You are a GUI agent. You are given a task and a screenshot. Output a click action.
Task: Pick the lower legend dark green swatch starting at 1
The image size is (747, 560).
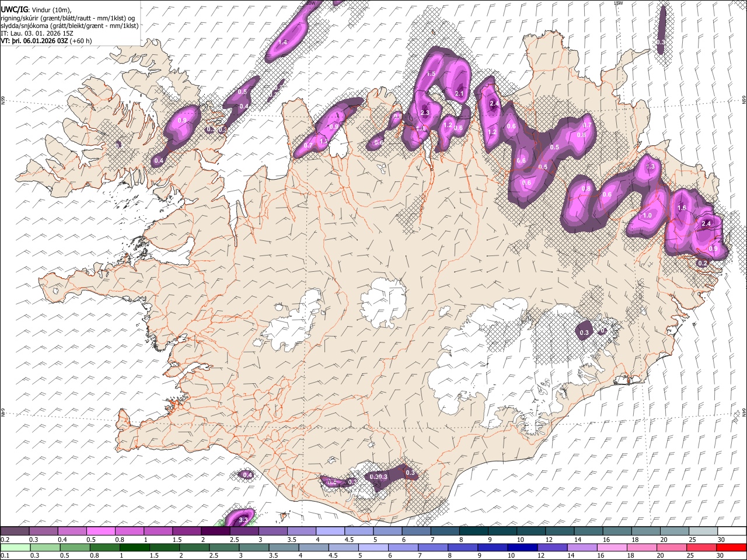(135, 547)
